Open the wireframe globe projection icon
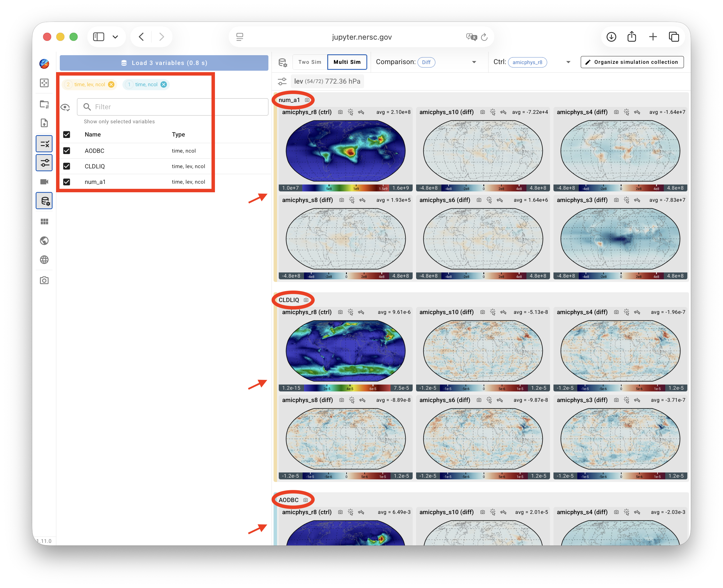This screenshot has height=588, width=723. [44, 260]
